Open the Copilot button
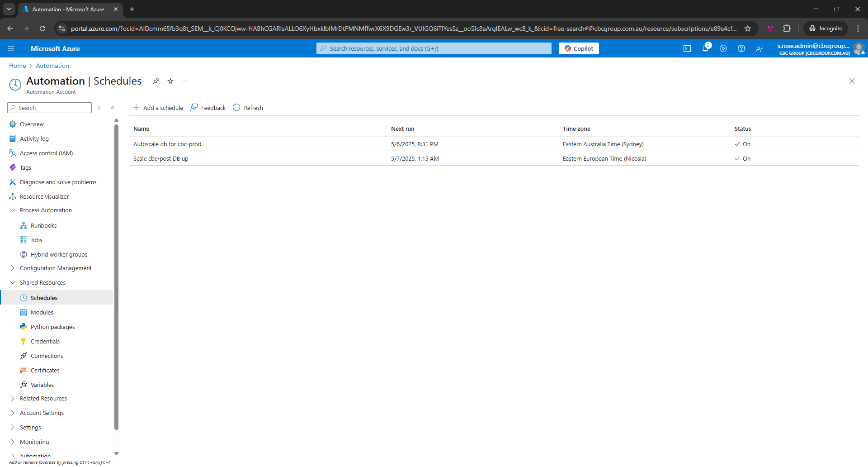Screen dimensions: 868x467 click(x=579, y=48)
